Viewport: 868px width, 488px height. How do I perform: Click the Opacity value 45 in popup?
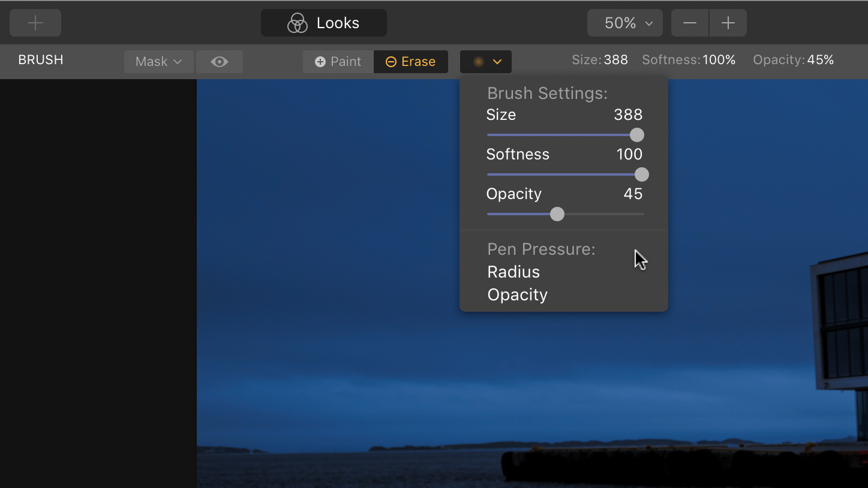[633, 194]
